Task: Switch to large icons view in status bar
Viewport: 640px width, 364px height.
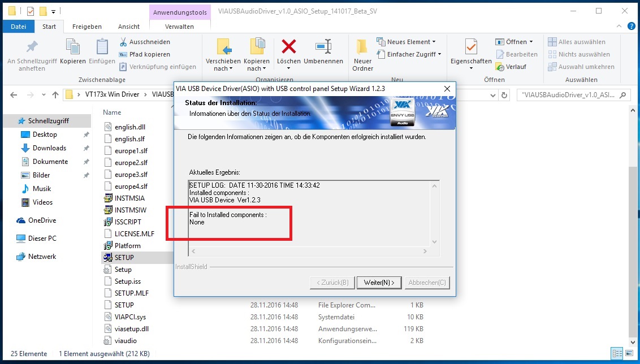Action: [x=628, y=353]
